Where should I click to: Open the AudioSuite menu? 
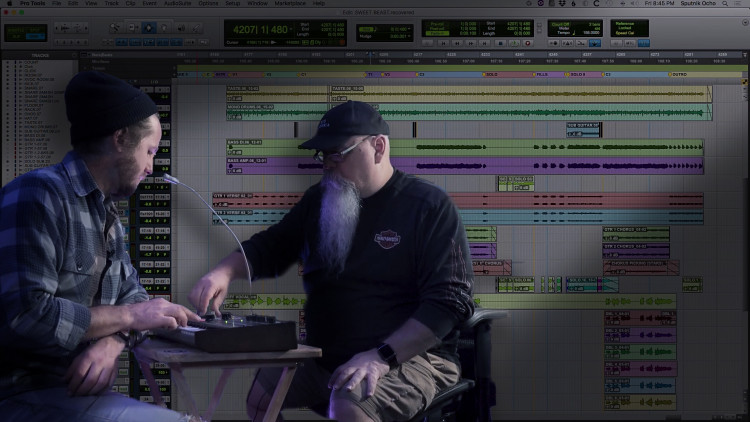pyautogui.click(x=177, y=3)
